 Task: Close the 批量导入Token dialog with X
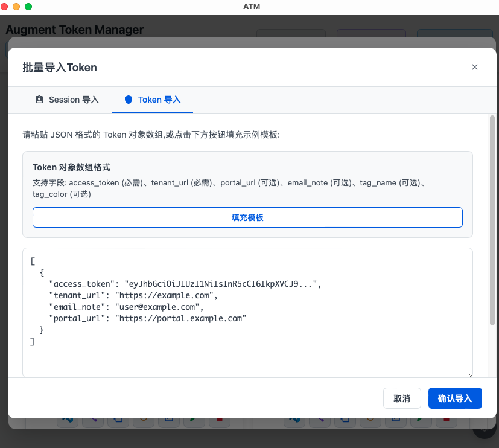coord(475,67)
